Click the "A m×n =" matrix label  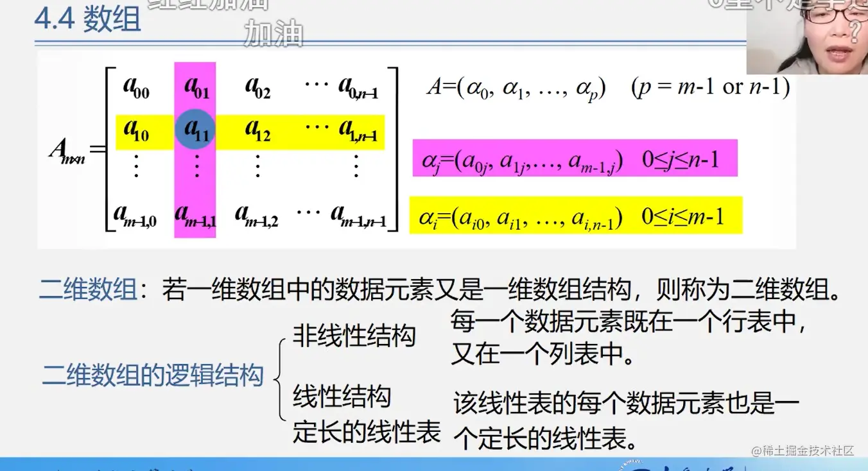point(78,151)
